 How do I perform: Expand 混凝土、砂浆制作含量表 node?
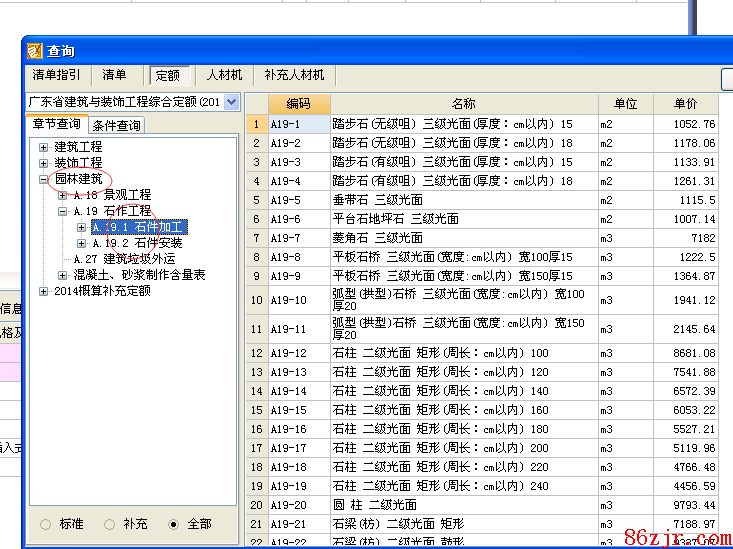(x=62, y=275)
